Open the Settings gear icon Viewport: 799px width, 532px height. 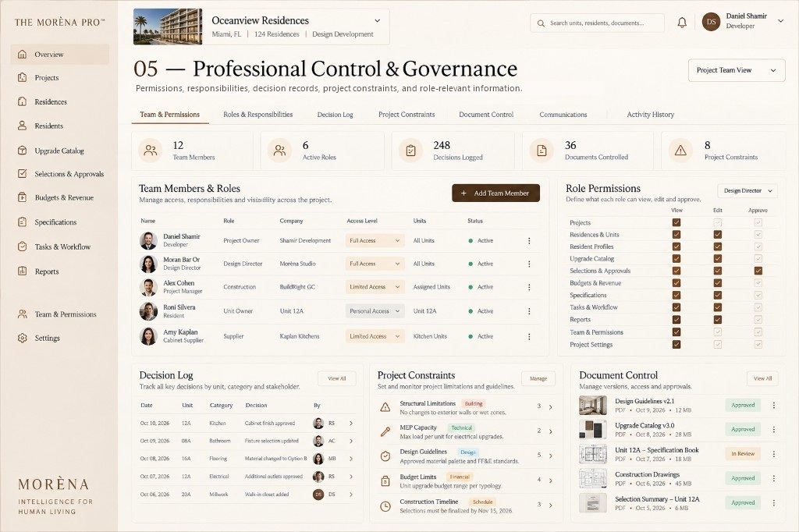pyautogui.click(x=22, y=338)
